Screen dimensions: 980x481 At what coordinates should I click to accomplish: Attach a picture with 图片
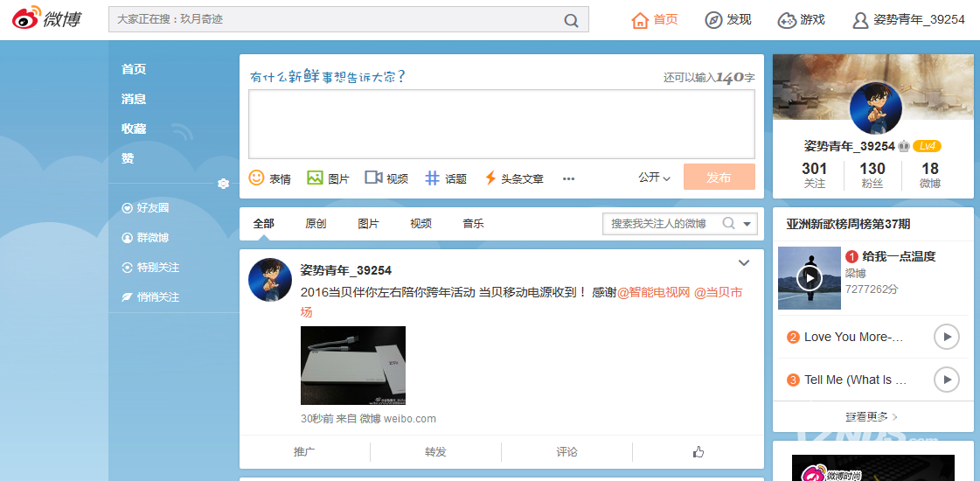click(x=328, y=178)
